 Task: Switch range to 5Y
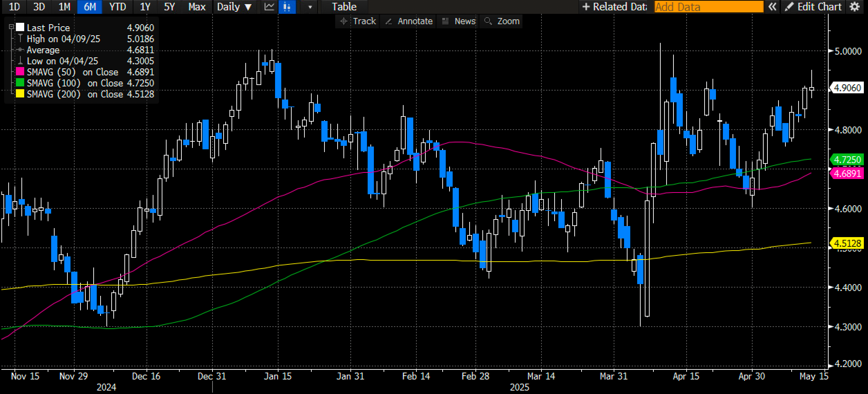pos(169,7)
